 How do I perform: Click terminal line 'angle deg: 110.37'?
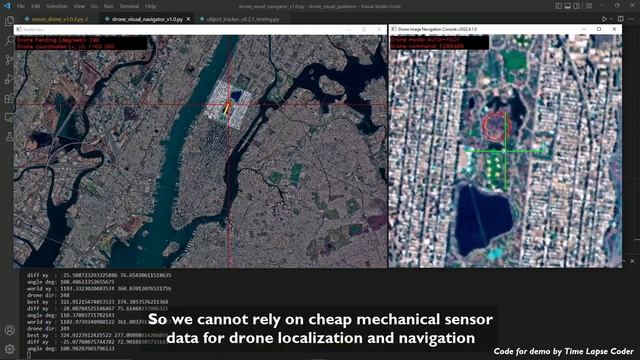pyautogui.click(x=71, y=315)
